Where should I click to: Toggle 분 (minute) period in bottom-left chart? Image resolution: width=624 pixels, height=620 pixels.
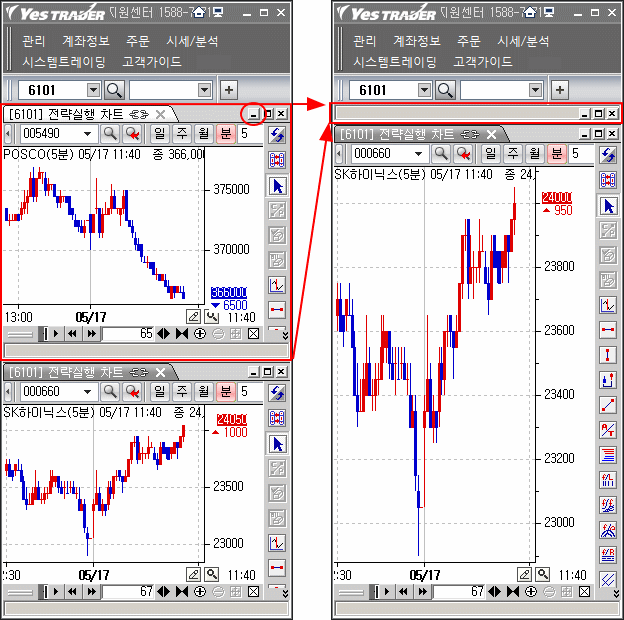pos(225,391)
